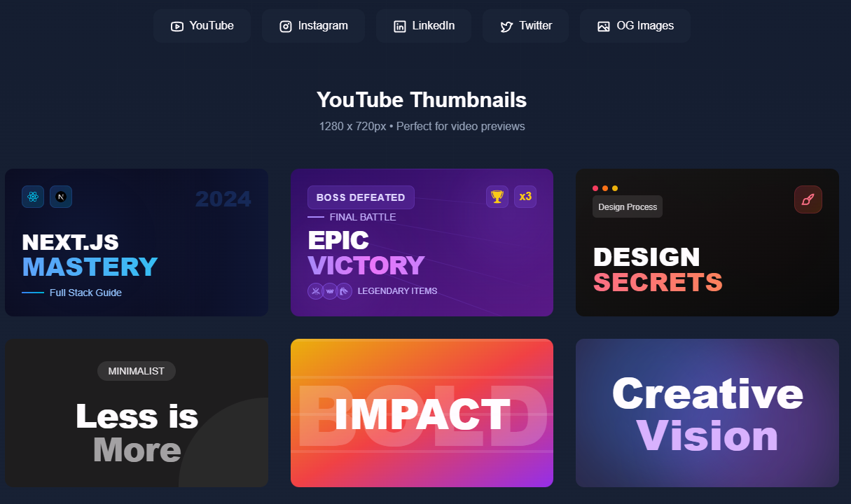The height and width of the screenshot is (504, 851).
Task: Click the crown legendary item icon
Action: pos(330,290)
